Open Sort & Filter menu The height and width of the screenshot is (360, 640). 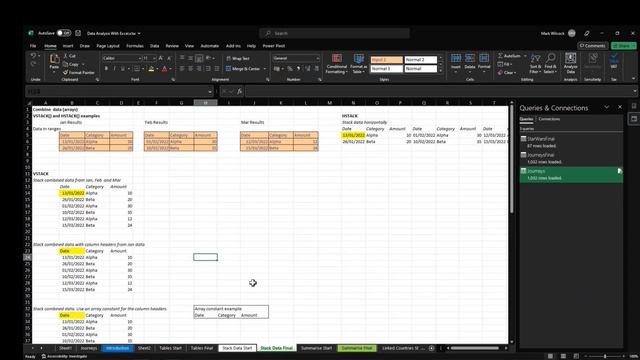(x=535, y=64)
